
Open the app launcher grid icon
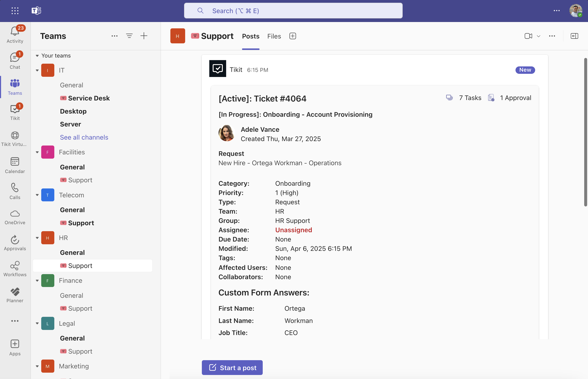15,11
